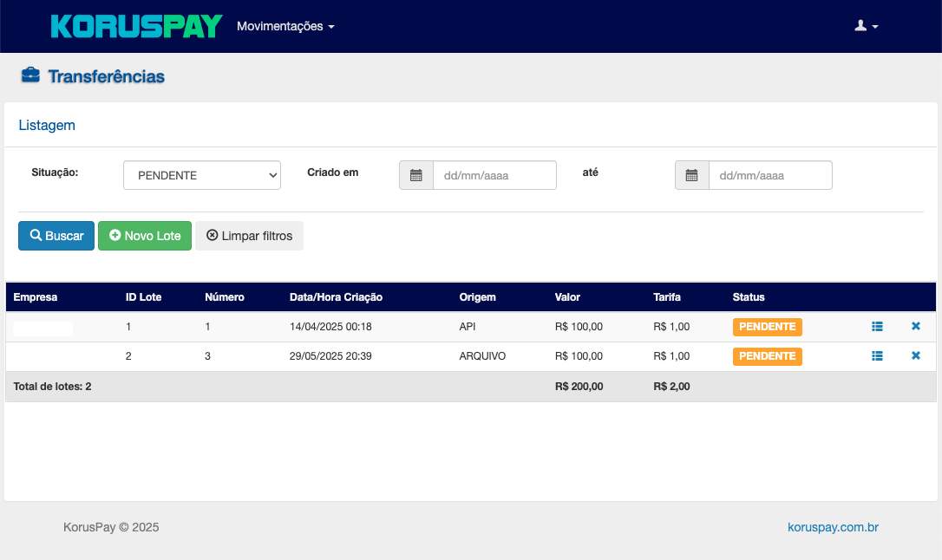Open the user account icon in the header
The width and height of the screenshot is (942, 560).
pyautogui.click(x=861, y=26)
